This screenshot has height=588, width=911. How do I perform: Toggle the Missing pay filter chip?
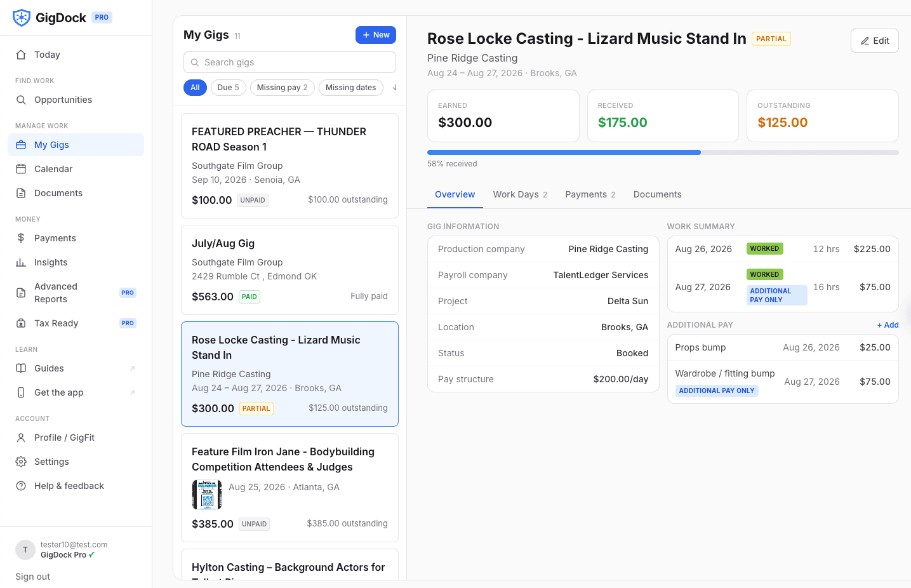click(282, 88)
